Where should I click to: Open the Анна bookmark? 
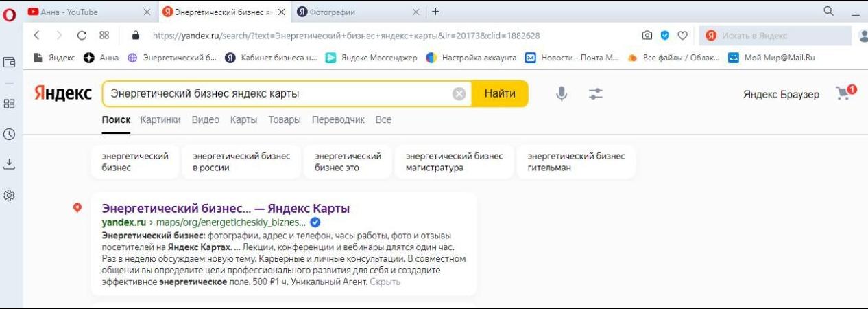point(101,58)
